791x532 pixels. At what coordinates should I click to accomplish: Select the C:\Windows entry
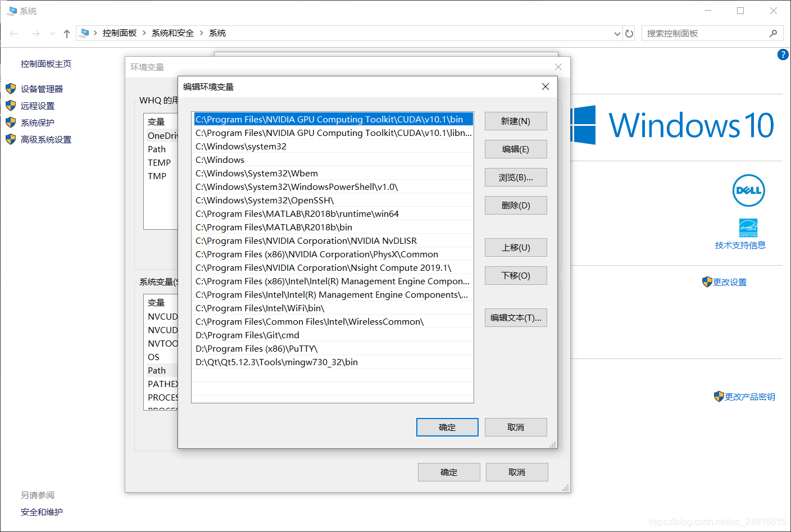click(333, 160)
